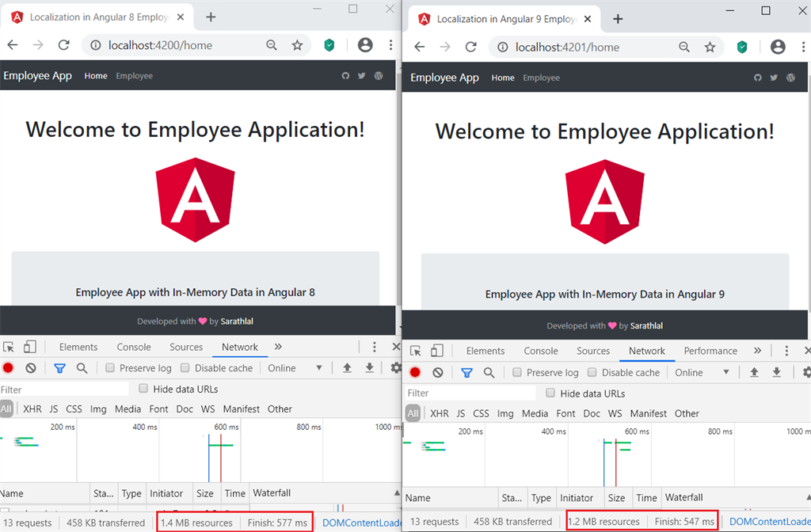Screen dimensions: 811x532
Task: Open Twitter icon in Angular 8 app navbar
Action: [361, 75]
